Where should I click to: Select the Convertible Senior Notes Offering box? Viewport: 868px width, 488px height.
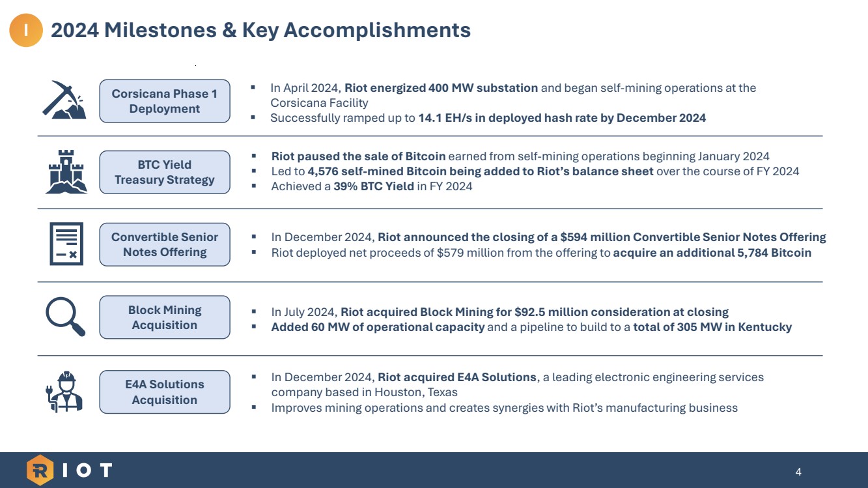coord(165,244)
